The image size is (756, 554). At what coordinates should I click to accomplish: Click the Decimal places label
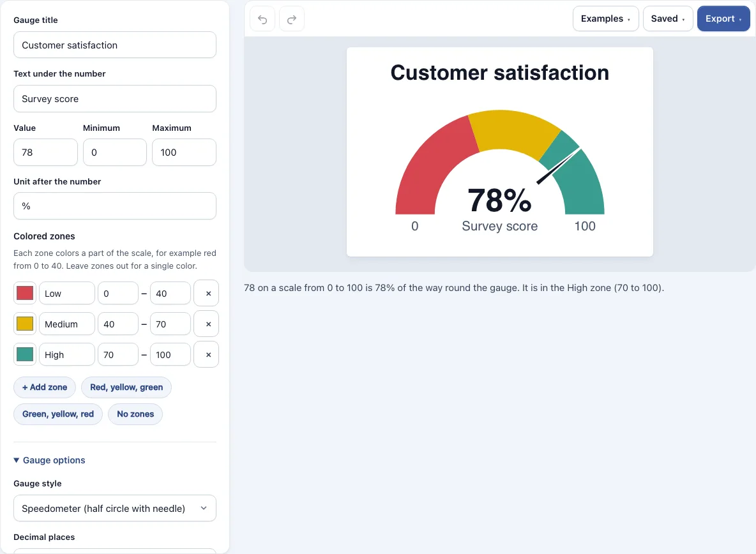pos(44,537)
